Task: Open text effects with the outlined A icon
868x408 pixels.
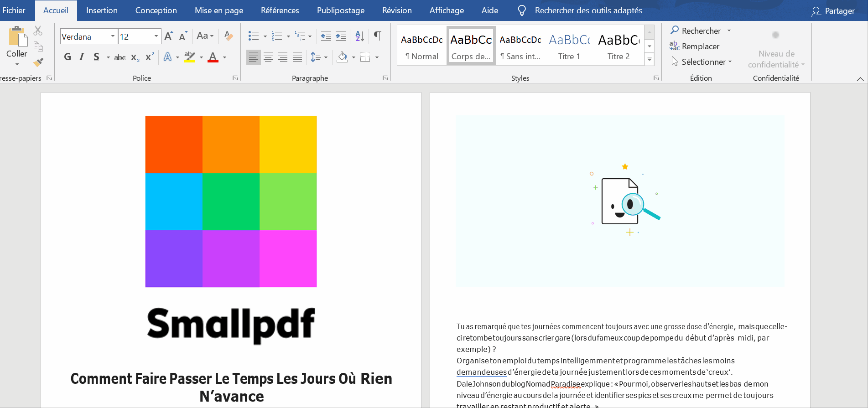Action: point(168,57)
